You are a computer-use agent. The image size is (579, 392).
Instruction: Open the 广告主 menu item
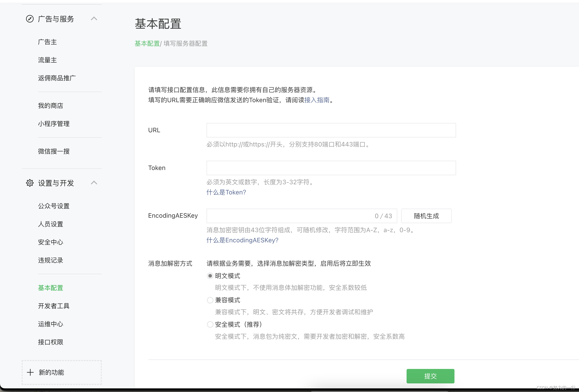[x=47, y=42]
